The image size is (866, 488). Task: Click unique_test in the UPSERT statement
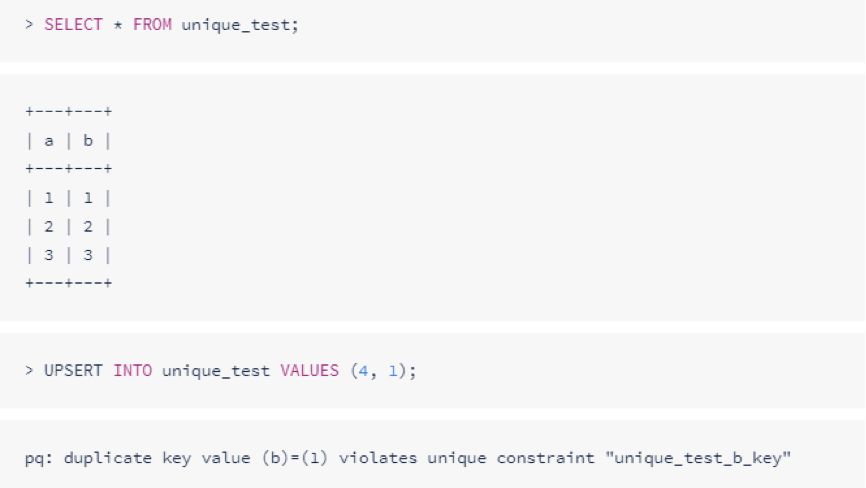[x=216, y=372]
